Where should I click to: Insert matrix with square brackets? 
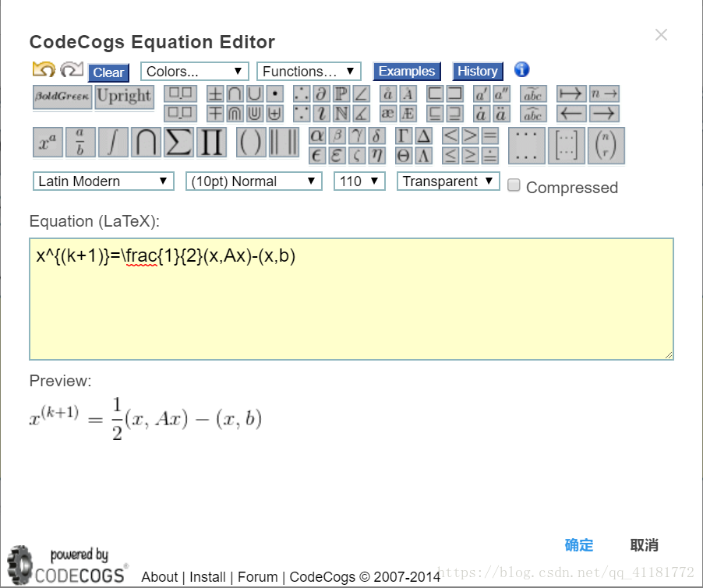[567, 146]
